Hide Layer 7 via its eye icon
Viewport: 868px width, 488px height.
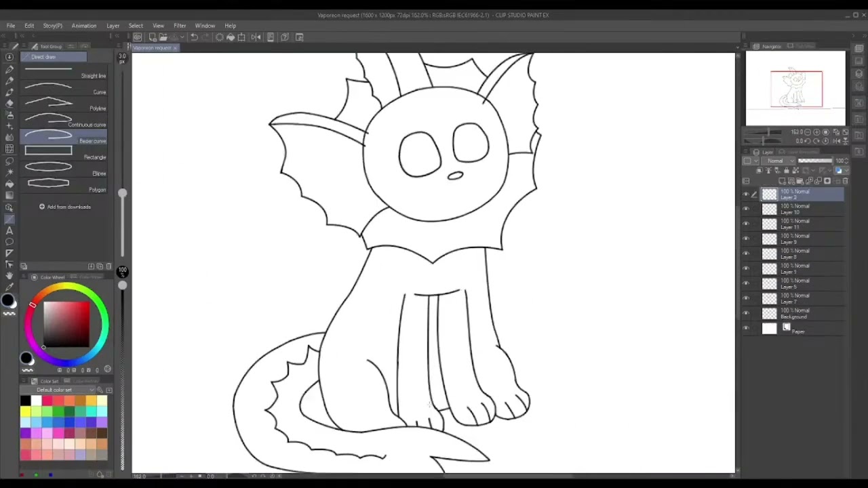(746, 299)
